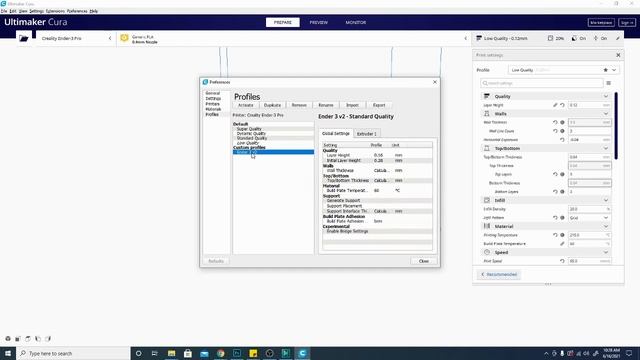Click the profile star icon

(x=605, y=70)
